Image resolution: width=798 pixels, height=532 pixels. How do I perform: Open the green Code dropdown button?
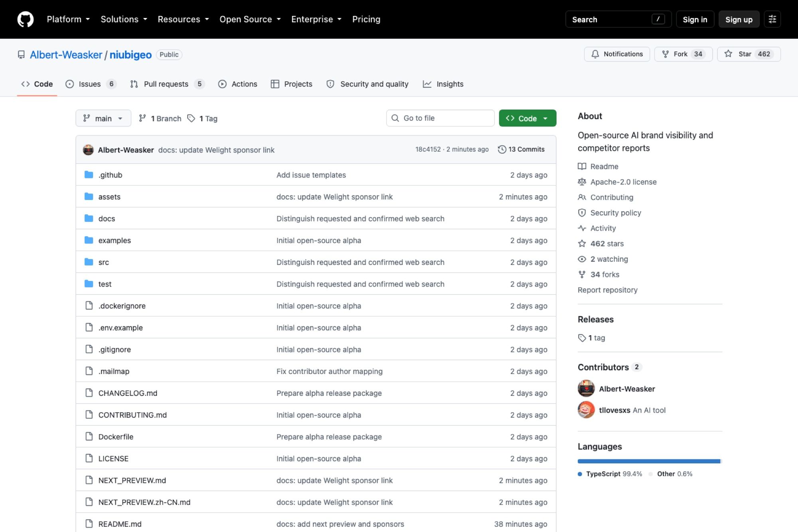(527, 118)
